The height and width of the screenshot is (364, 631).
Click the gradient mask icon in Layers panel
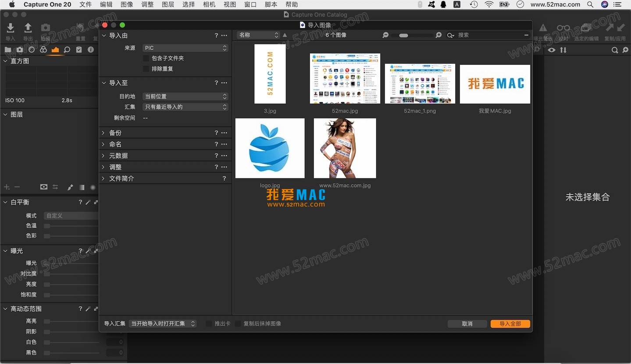point(82,187)
